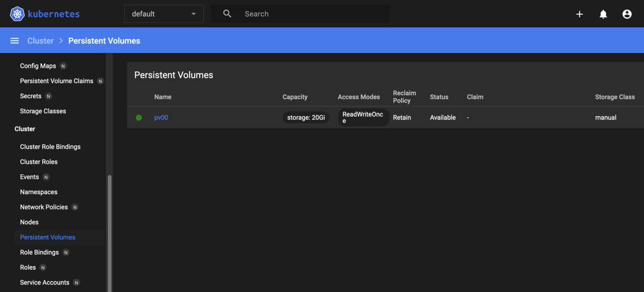Click the N badge beside Service Accounts
The width and height of the screenshot is (644, 292).
(x=76, y=282)
